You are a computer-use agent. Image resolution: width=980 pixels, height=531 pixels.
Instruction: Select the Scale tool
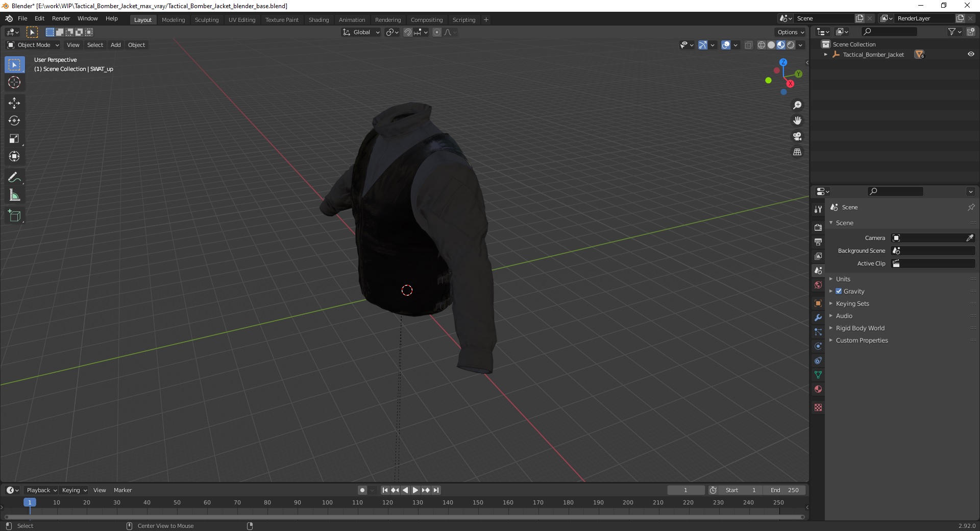click(x=14, y=139)
